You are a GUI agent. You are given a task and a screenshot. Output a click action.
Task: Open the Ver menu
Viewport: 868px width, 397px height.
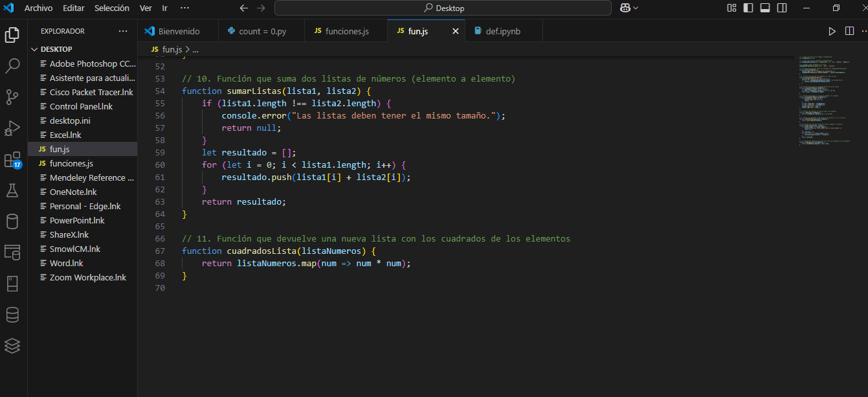[x=146, y=8]
